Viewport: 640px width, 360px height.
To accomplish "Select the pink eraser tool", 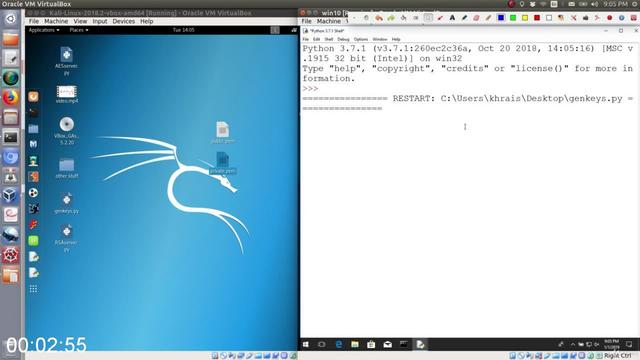I will click(476, 18).
